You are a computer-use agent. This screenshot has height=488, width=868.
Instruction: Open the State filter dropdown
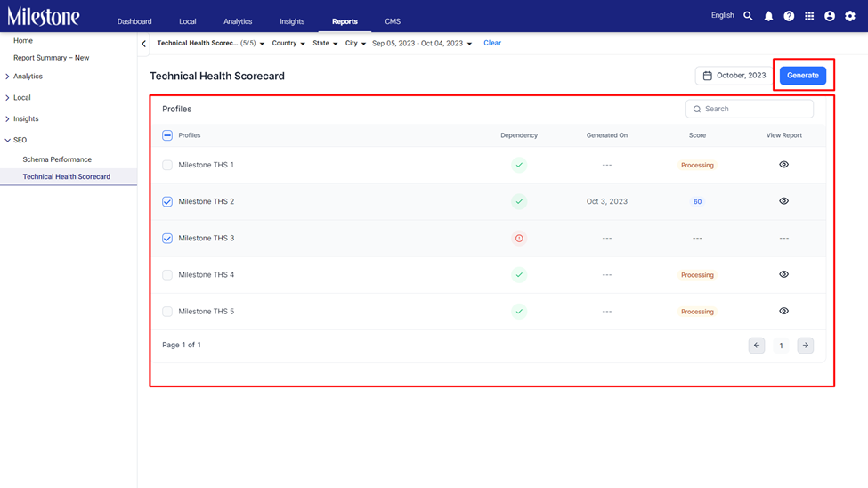point(325,44)
